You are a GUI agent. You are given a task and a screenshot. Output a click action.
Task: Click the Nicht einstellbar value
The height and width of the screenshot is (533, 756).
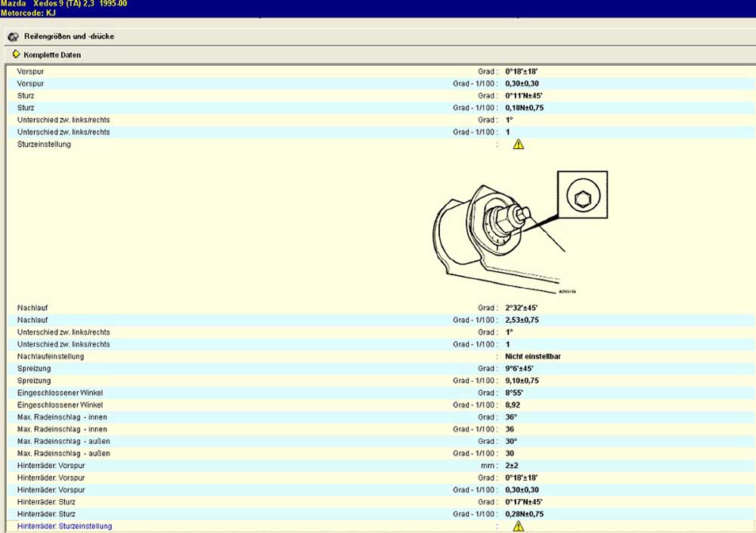click(532, 356)
